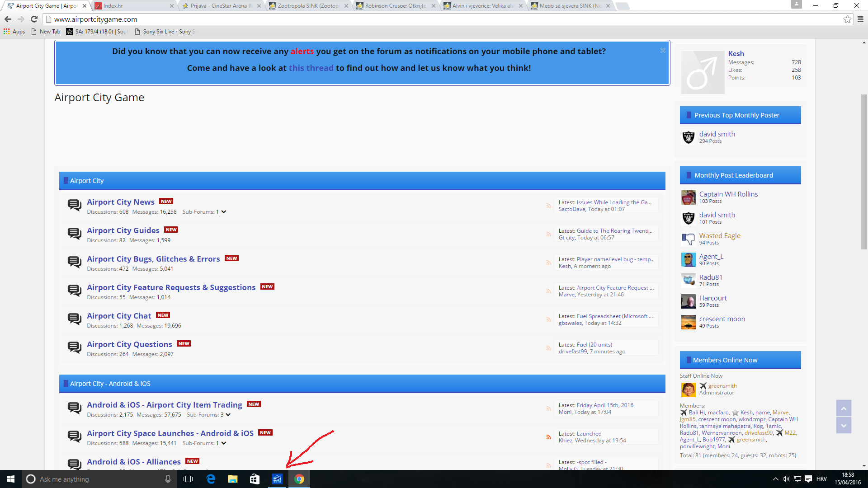Image resolution: width=868 pixels, height=488 pixels.
Task: Open the Airport City News forum link
Action: pyautogui.click(x=121, y=202)
